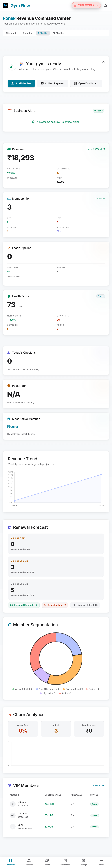Click the Collect Payment button
This screenshot has height=868, width=112.
[x=52, y=83]
